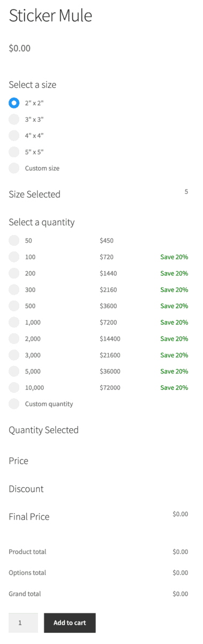Choose the 5,000 quantity option
This screenshot has width=203, height=644.
point(14,371)
